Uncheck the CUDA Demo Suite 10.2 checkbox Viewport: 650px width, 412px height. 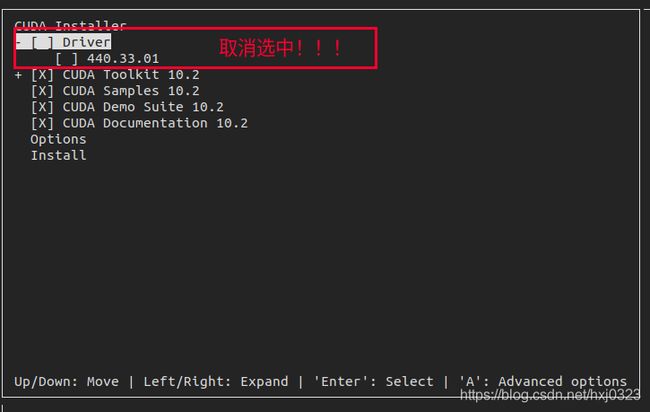point(42,107)
